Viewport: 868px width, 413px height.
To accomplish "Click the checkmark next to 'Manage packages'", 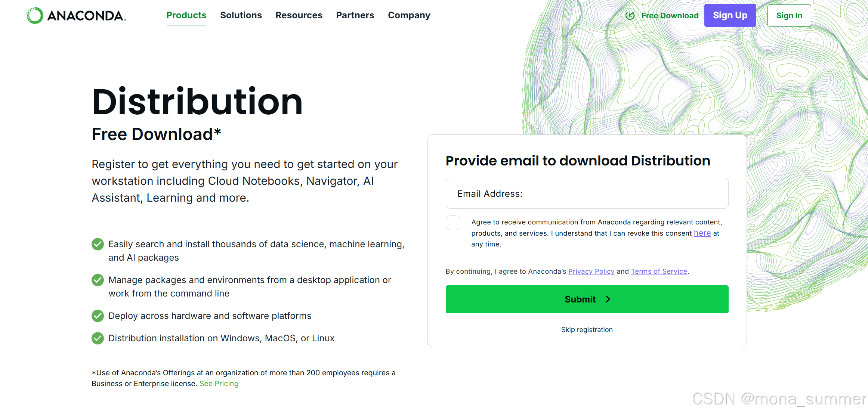I will (98, 280).
